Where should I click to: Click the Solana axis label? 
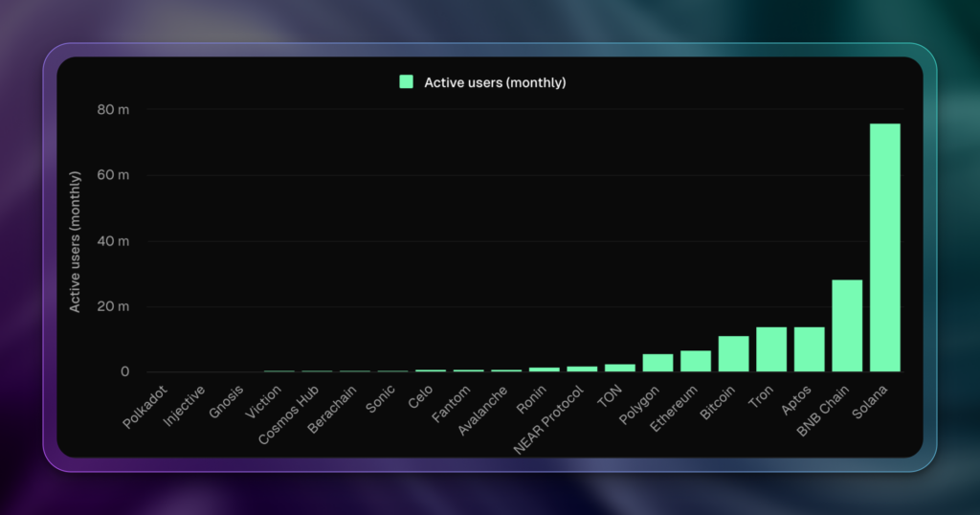[x=869, y=402]
